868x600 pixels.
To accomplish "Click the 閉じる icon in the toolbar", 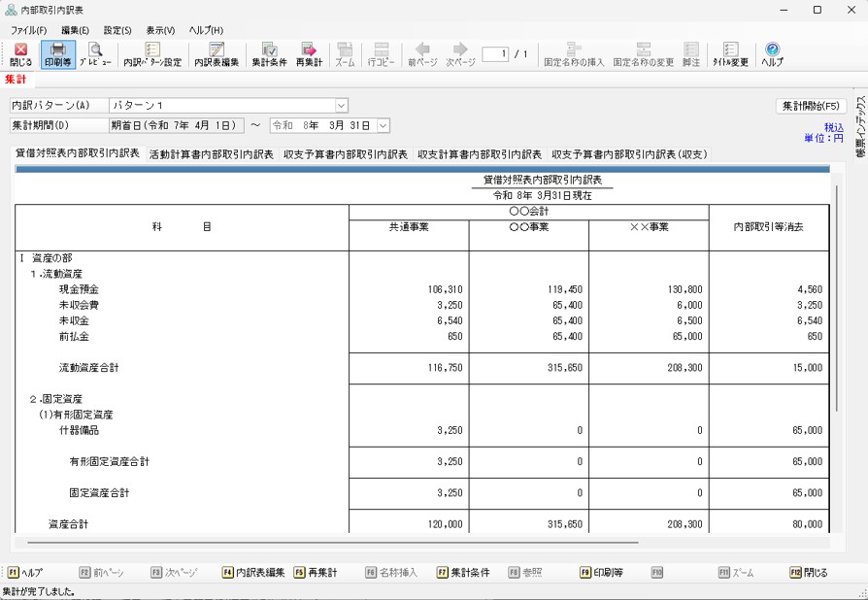I will point(20,54).
